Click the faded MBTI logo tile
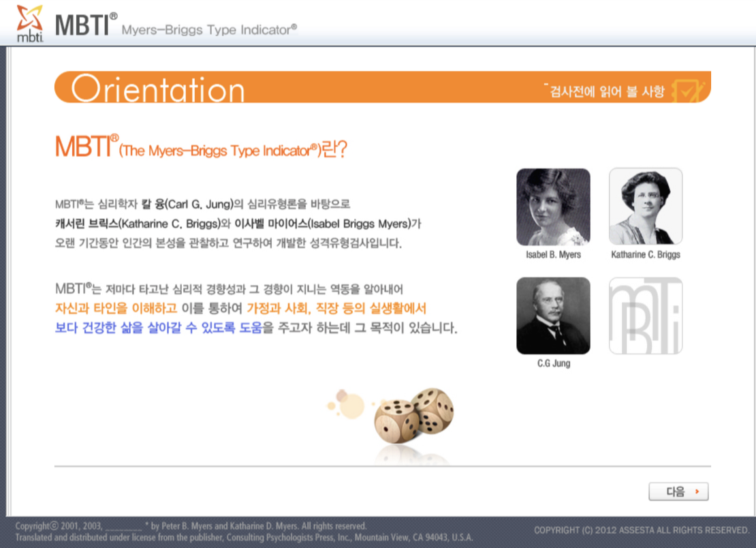 646,316
